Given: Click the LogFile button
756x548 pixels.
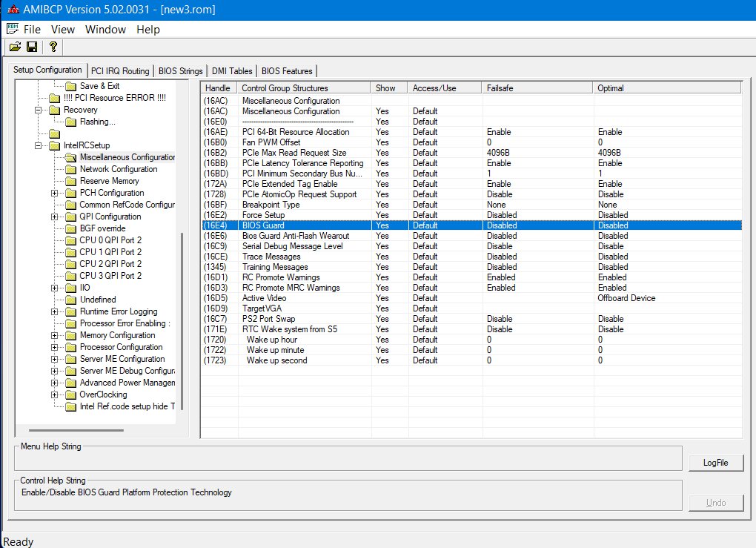Looking at the screenshot, I should (715, 463).
